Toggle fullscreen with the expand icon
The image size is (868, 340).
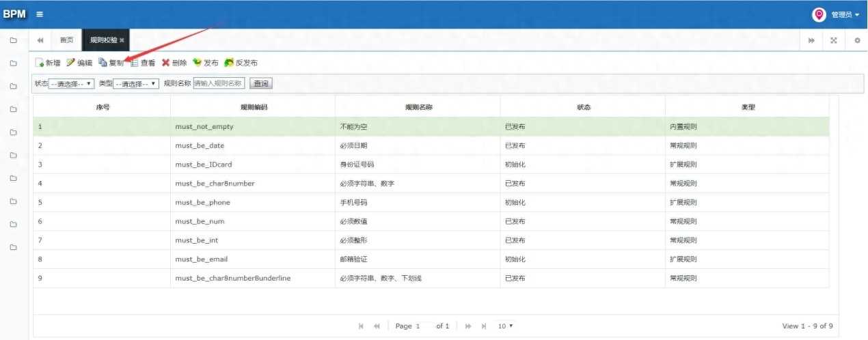(834, 40)
